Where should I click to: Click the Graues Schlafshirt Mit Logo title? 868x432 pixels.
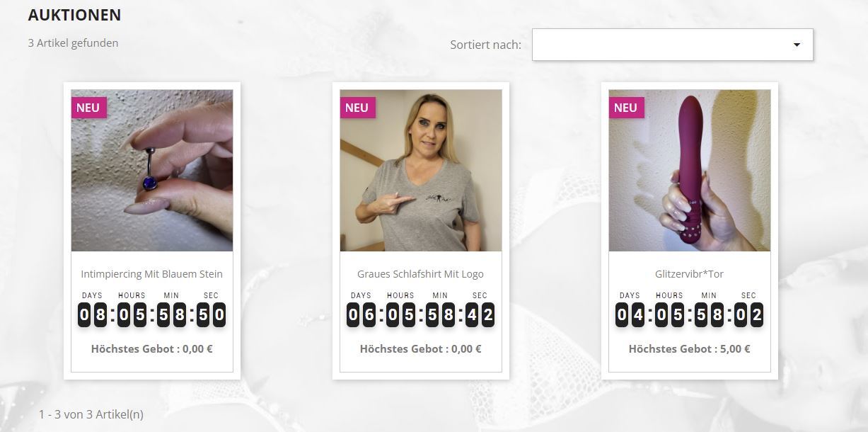tap(421, 274)
